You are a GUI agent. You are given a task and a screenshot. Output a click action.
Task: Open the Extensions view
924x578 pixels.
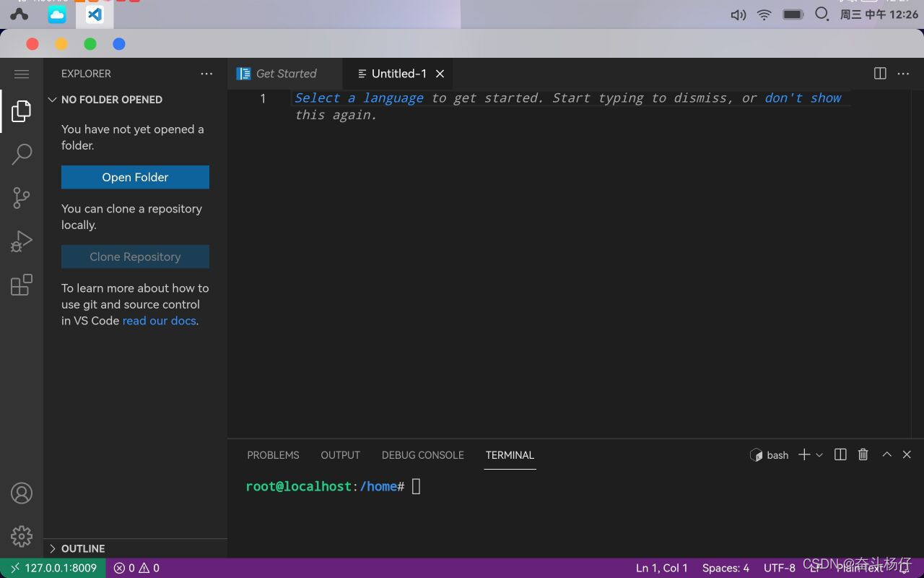[x=22, y=285]
